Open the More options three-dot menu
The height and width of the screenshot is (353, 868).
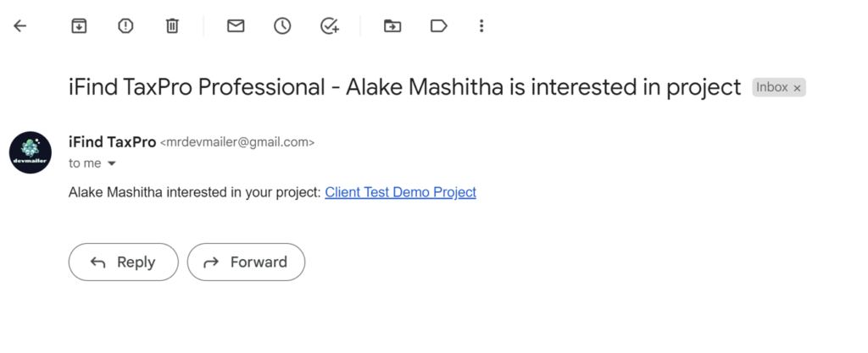(481, 26)
